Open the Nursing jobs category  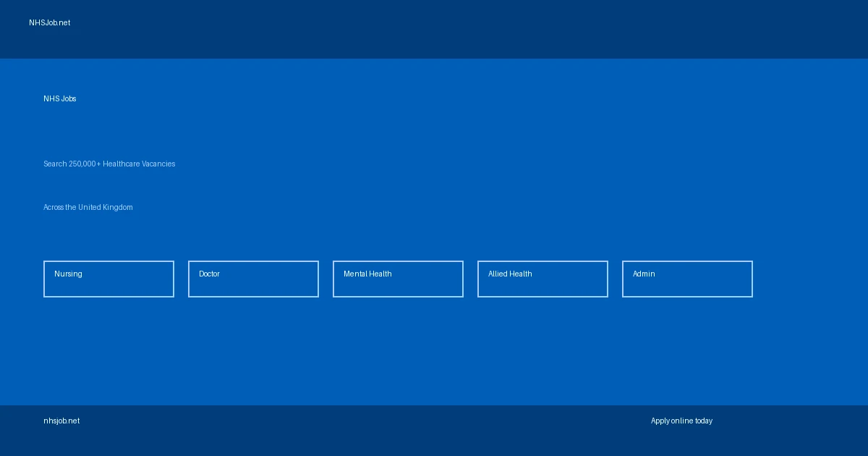109,279
